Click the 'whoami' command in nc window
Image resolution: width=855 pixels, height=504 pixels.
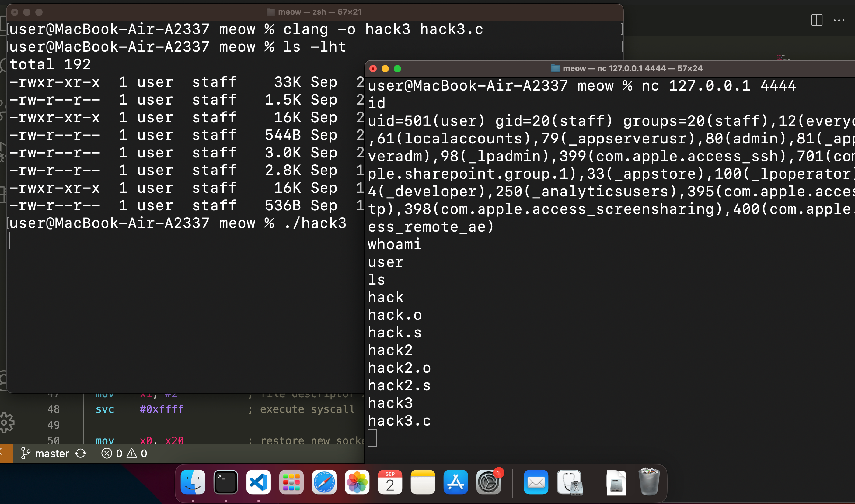point(395,244)
